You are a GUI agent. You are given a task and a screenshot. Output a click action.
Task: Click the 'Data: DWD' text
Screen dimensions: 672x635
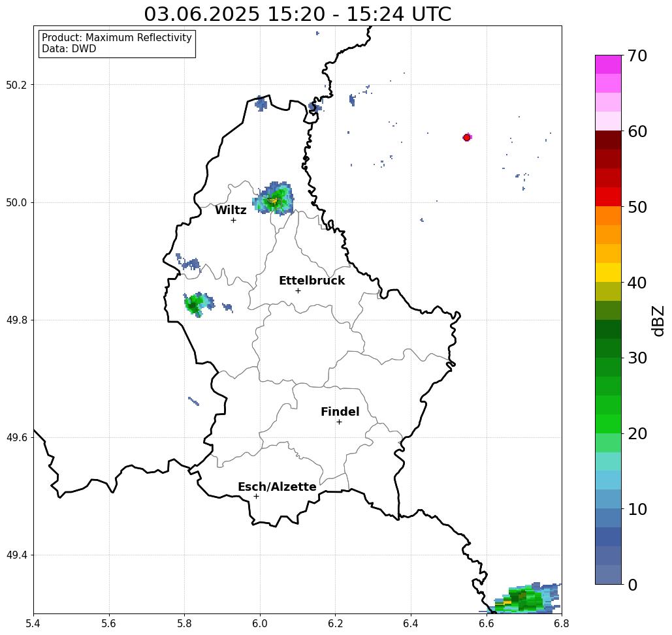pos(69,49)
